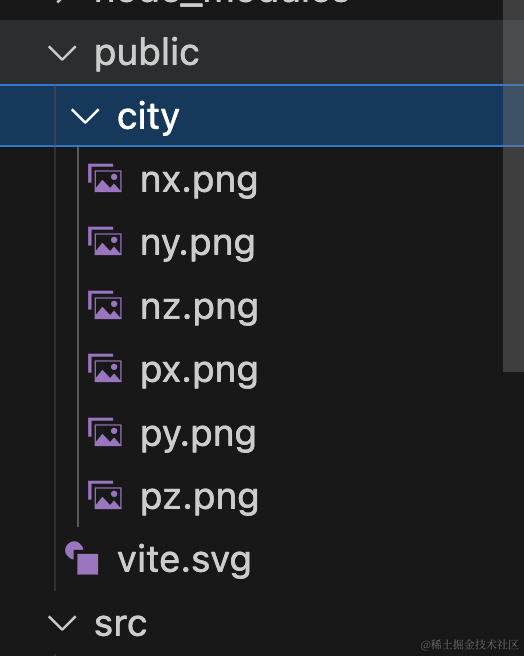Viewport: 524px width, 656px height.
Task: Click the image icon beside ny.png
Action: coord(105,241)
